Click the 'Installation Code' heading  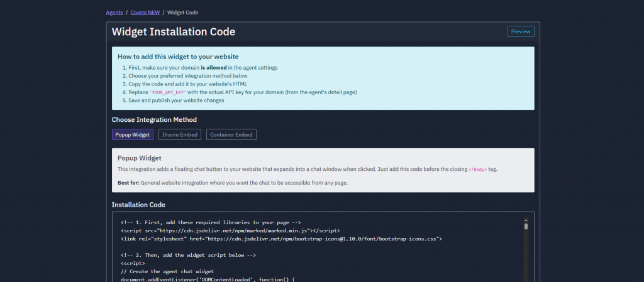coord(138,205)
